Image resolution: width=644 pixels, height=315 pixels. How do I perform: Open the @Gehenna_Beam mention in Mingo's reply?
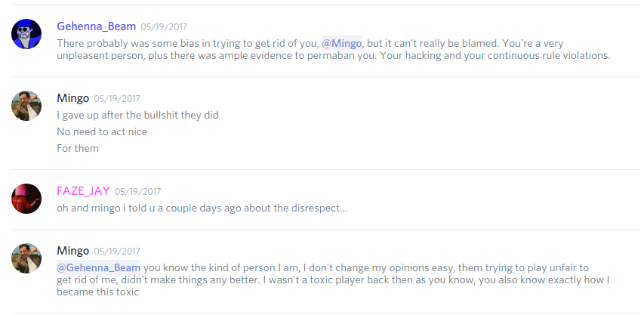pyautogui.click(x=99, y=267)
